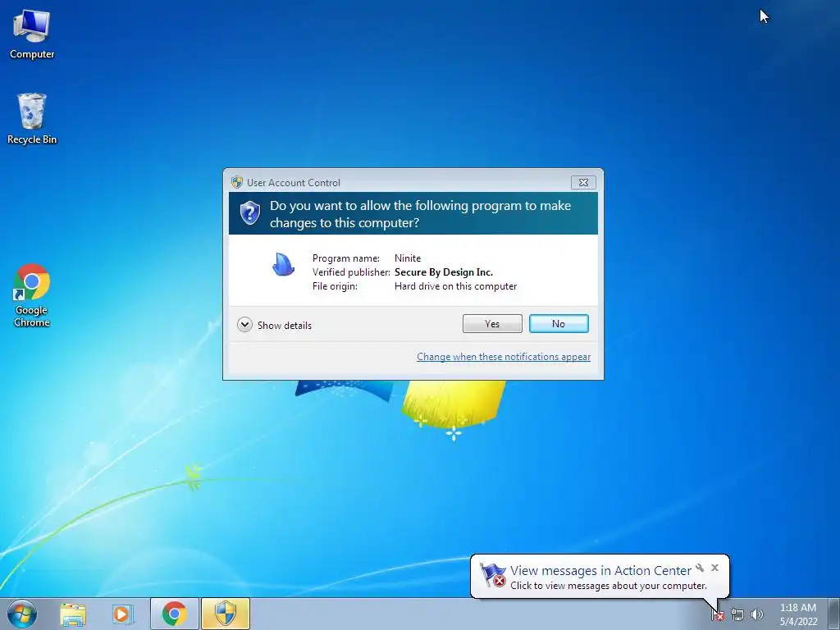Click View messages in Action Center text

click(x=600, y=571)
